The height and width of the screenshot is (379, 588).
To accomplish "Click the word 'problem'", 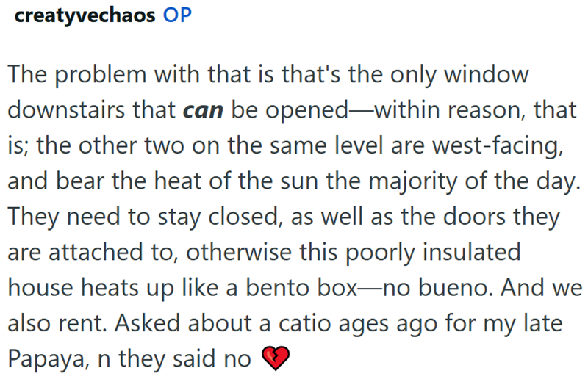I will click(100, 75).
